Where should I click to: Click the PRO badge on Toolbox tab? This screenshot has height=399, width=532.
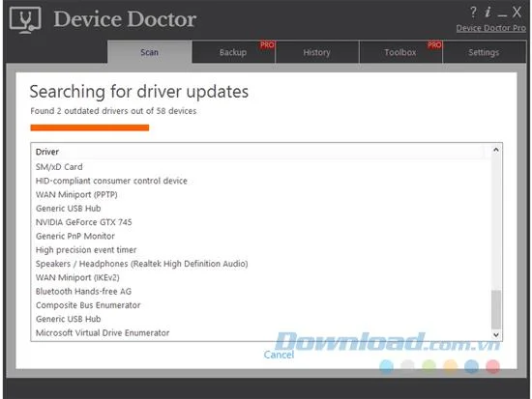click(434, 44)
